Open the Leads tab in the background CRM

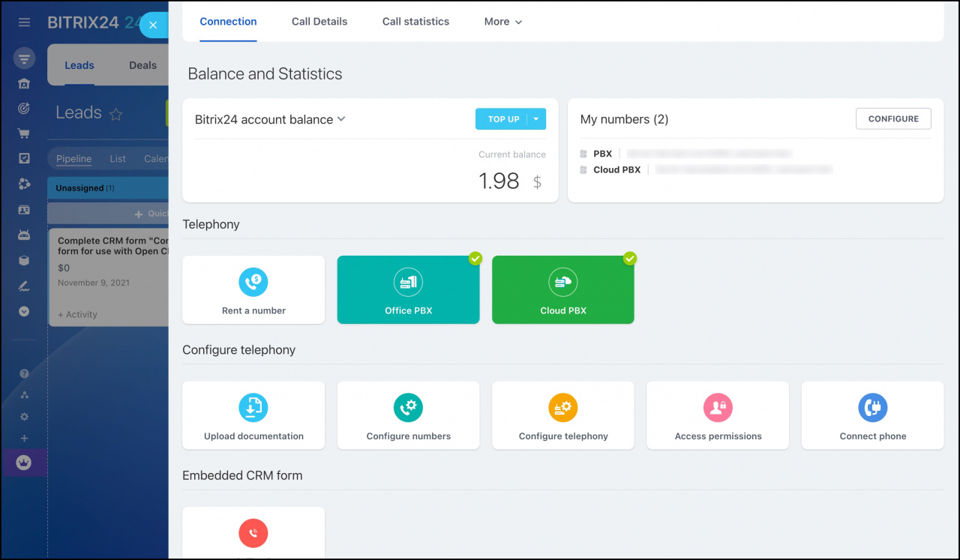(x=79, y=65)
